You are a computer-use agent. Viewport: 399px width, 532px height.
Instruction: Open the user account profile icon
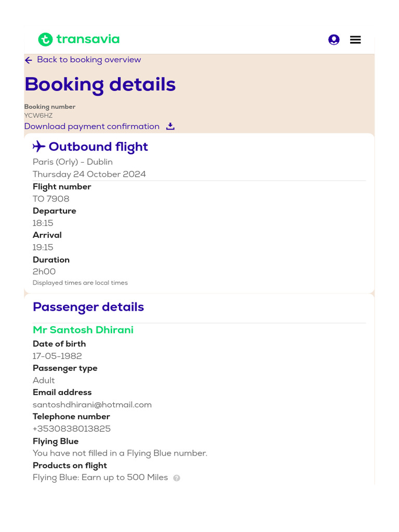click(334, 39)
